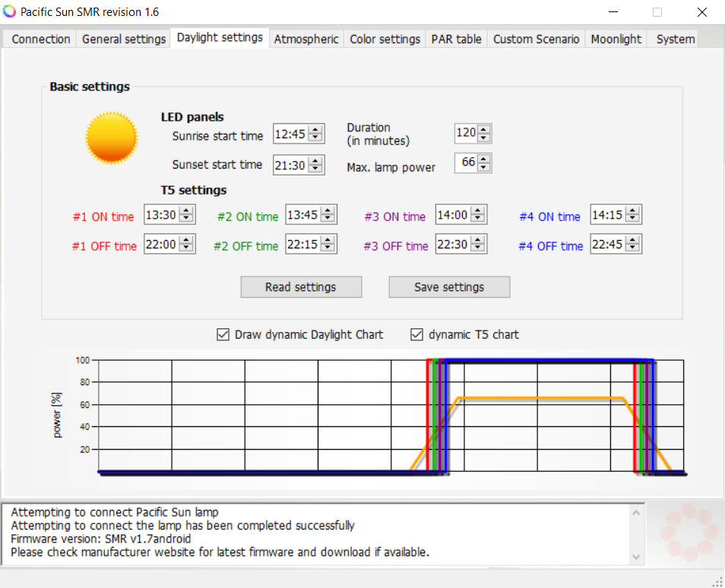Toggle Draw dynamic Daylight Chart checkbox
The image size is (725, 588).
coord(223,334)
